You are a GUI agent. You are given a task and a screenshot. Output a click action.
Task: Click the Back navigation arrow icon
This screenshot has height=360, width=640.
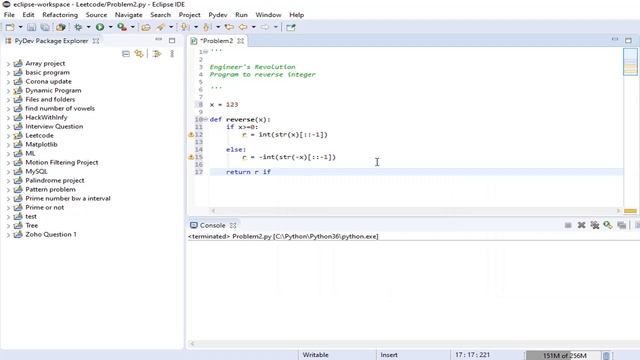coord(243,27)
